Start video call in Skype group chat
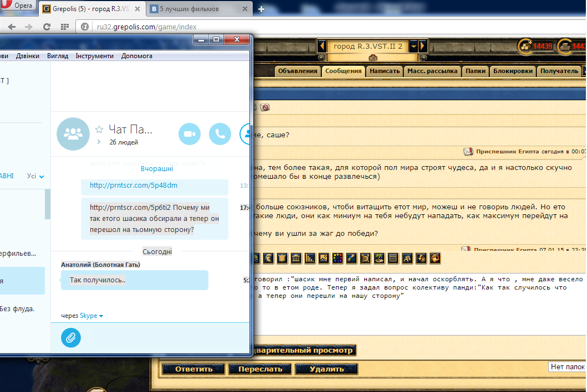This screenshot has width=587, height=392. pyautogui.click(x=190, y=134)
